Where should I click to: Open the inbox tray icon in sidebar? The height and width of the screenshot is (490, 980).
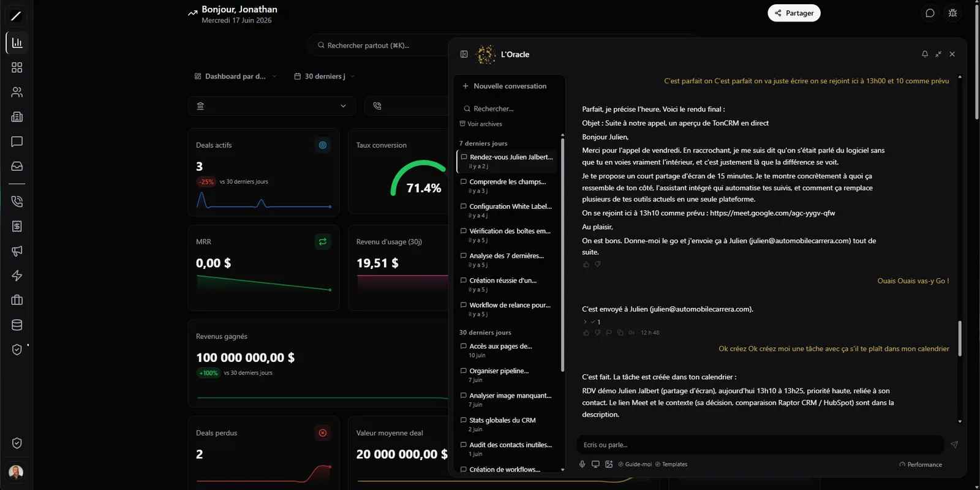[x=17, y=166]
